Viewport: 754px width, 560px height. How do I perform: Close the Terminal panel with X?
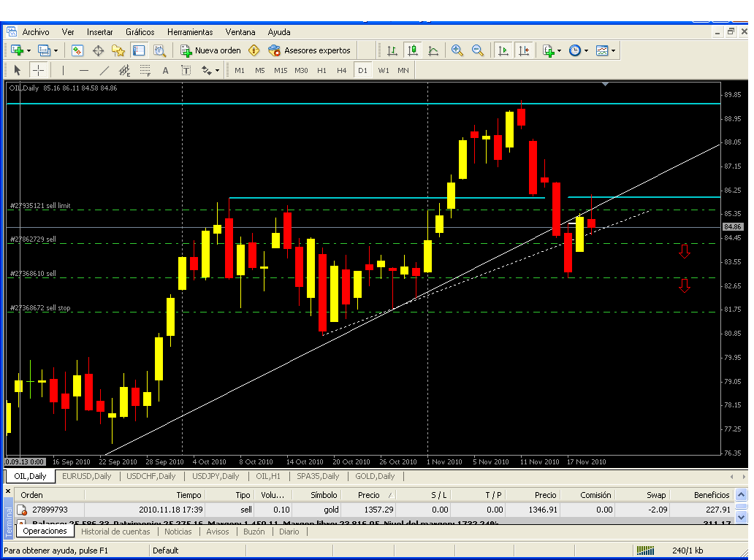pyautogui.click(x=8, y=491)
